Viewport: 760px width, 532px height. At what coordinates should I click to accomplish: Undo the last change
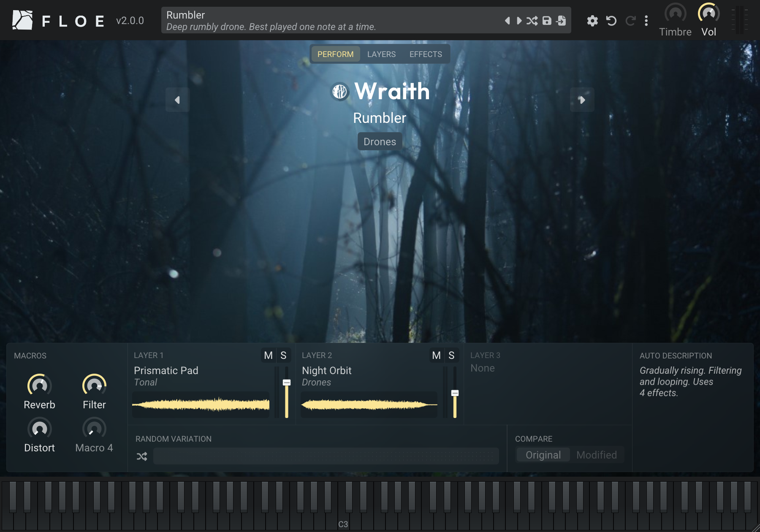point(611,21)
